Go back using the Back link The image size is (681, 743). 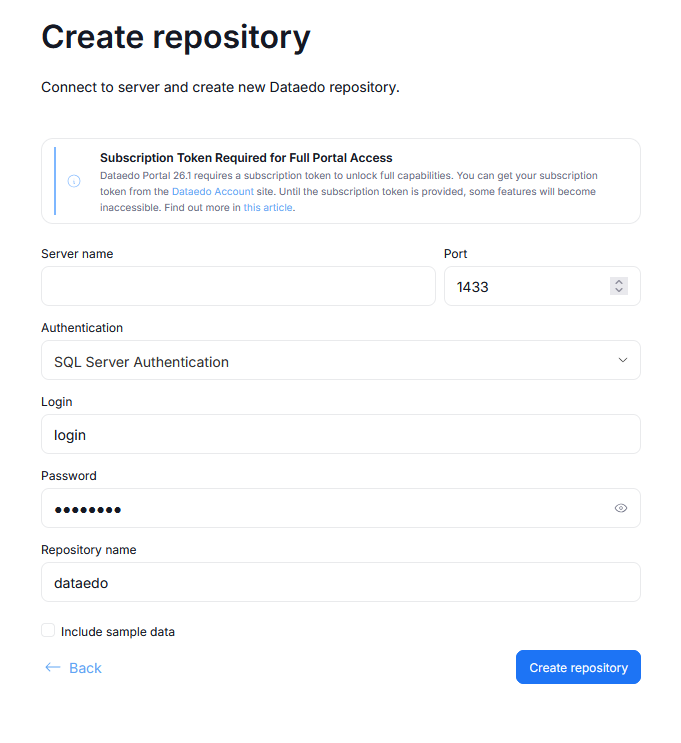point(85,668)
